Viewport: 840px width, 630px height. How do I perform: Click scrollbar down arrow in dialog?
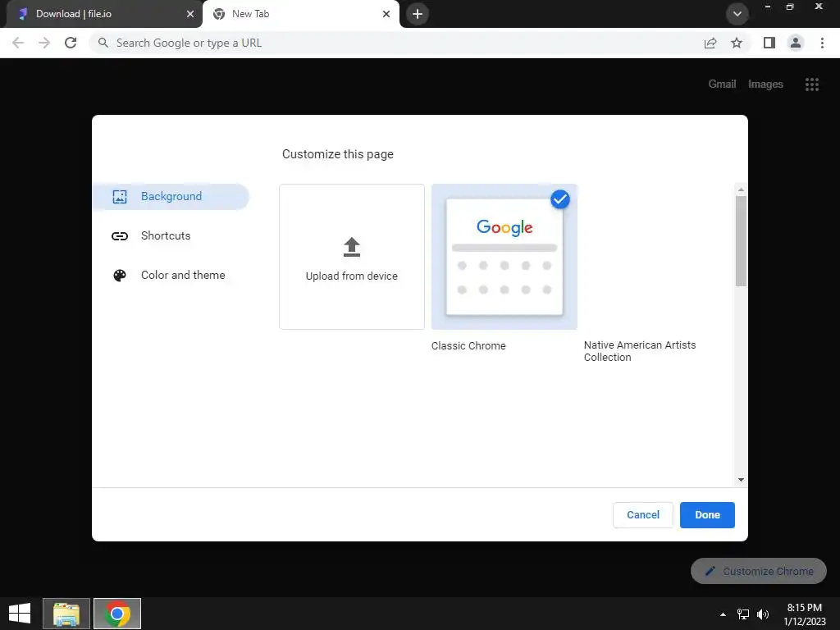coord(741,479)
